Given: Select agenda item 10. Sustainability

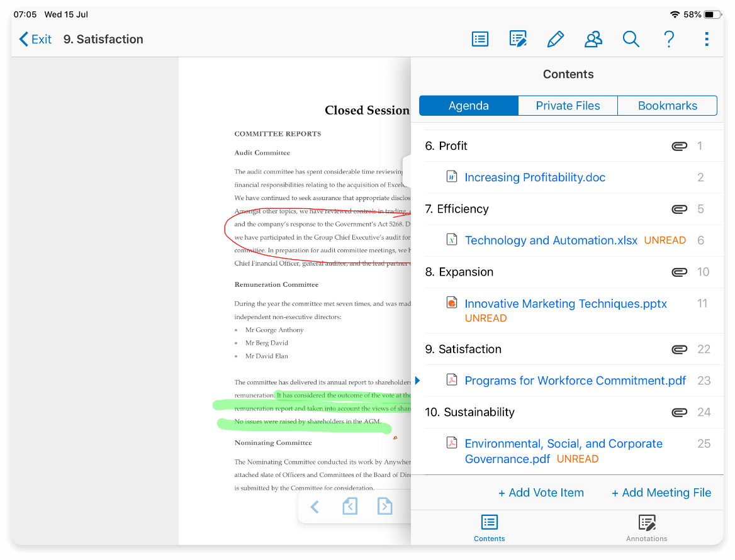Looking at the screenshot, I should [x=568, y=412].
